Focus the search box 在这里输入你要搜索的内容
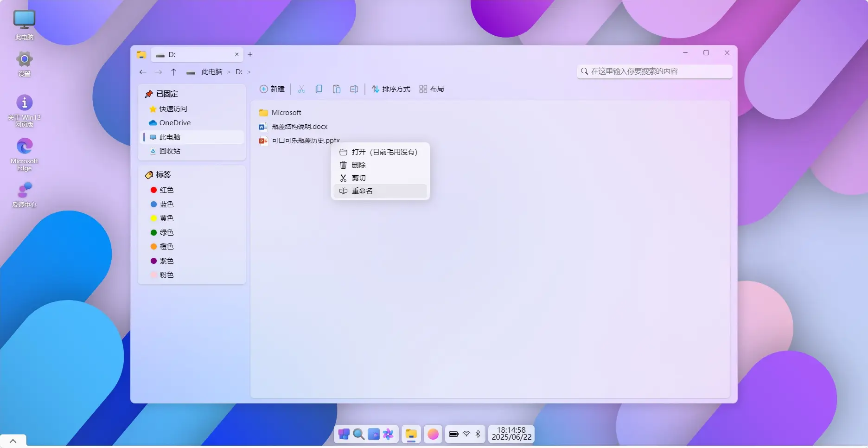Image resolution: width=868 pixels, height=448 pixels. (x=655, y=71)
